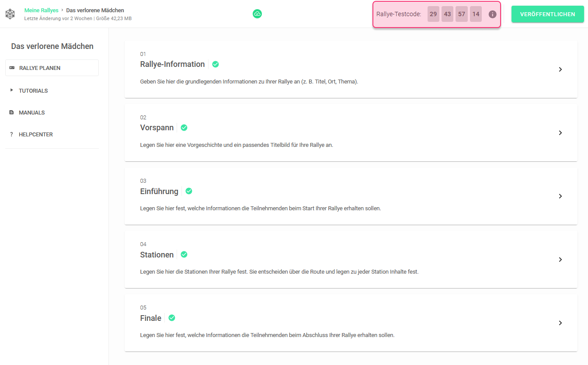Click the Manuals document icon
This screenshot has height=365, width=588.
pyautogui.click(x=12, y=112)
